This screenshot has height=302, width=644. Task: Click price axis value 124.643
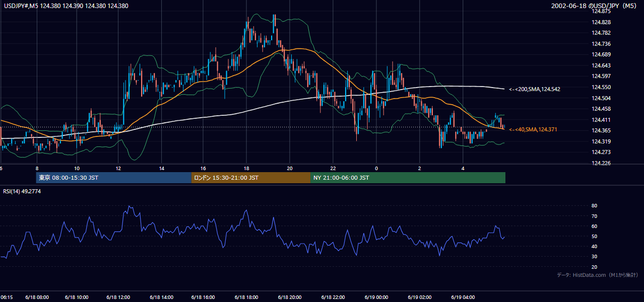tap(601, 65)
